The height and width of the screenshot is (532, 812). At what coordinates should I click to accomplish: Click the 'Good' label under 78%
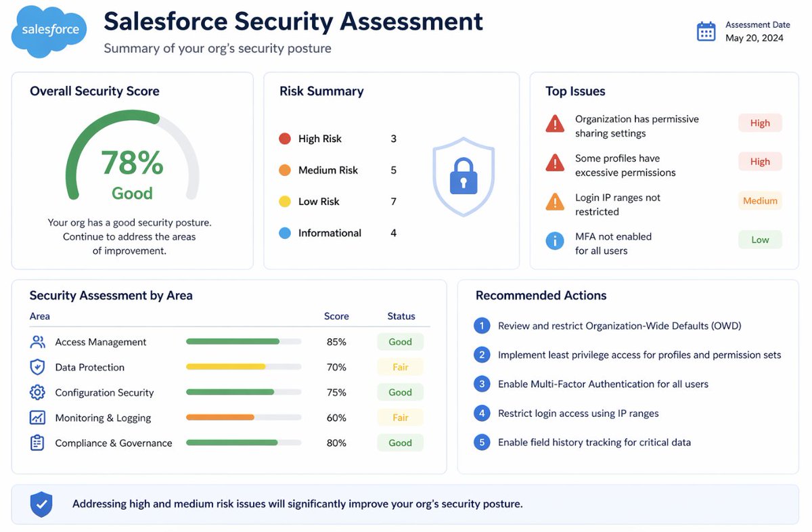pyautogui.click(x=132, y=194)
